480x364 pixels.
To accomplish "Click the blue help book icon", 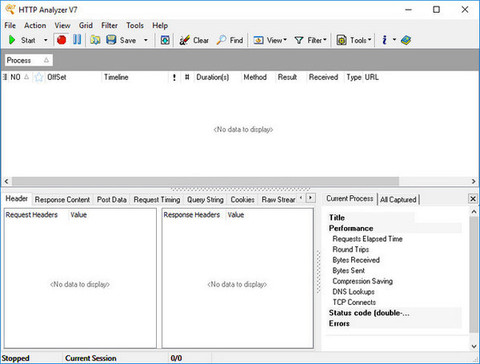I will [x=406, y=40].
